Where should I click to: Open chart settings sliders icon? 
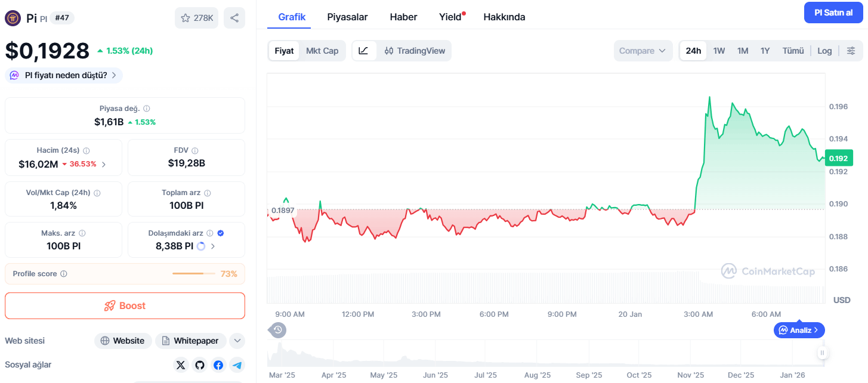[x=851, y=51]
